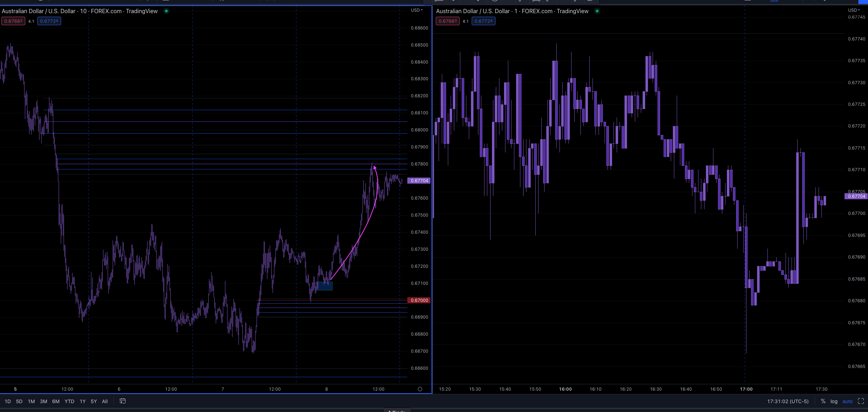Click the fullscreen chart icon

coord(861,401)
